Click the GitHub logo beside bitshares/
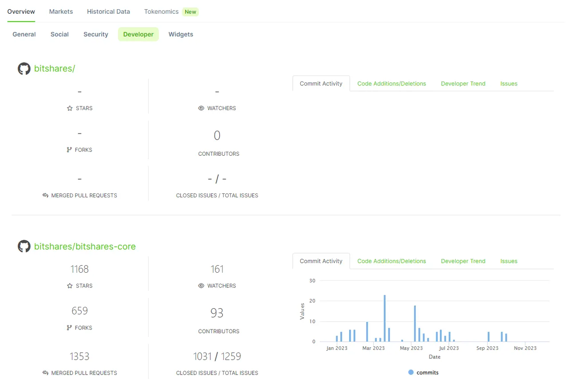This screenshot has height=392, width=568. (24, 69)
